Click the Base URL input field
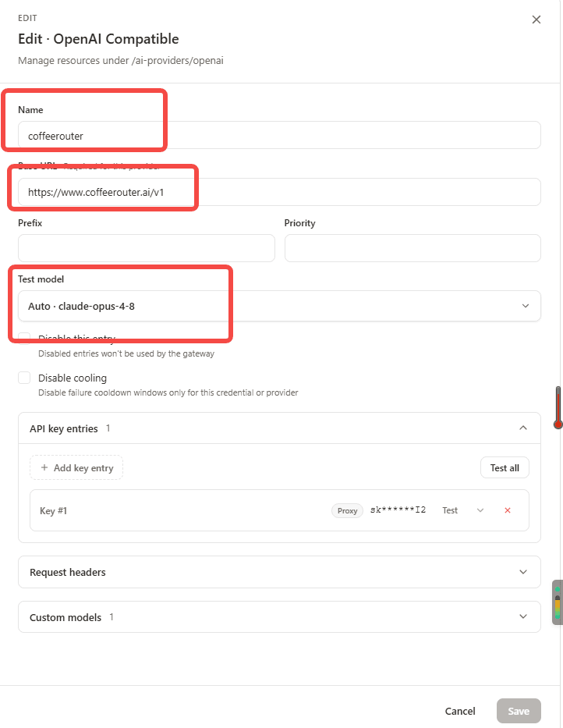Screen dimensions: 563x728 (x=279, y=192)
